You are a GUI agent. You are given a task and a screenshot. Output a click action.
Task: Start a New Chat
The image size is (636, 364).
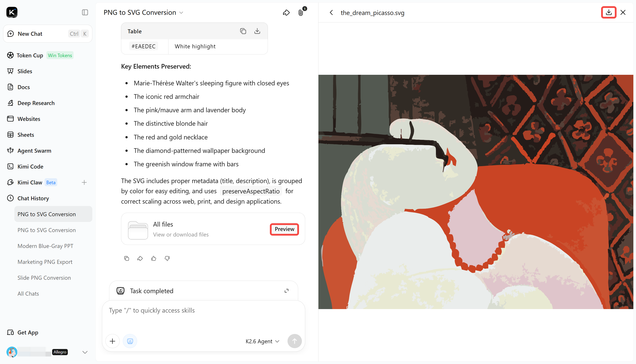(47, 34)
